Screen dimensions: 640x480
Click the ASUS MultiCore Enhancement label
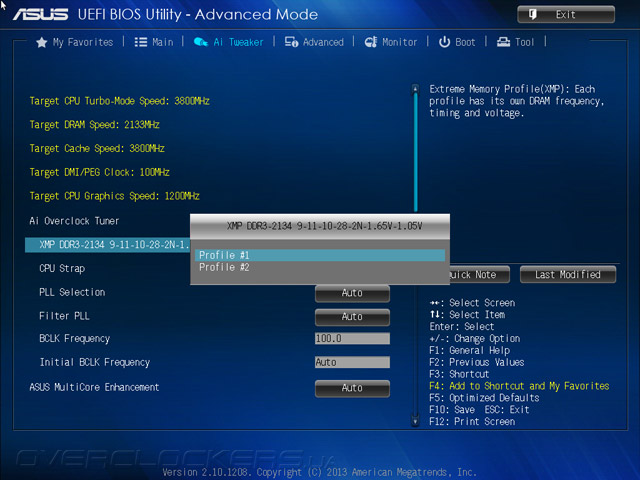coord(94,387)
